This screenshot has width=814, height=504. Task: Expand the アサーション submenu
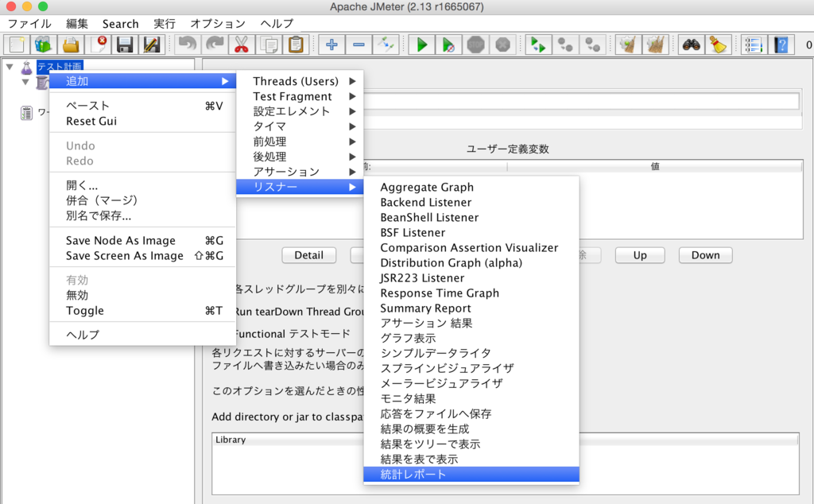click(x=300, y=171)
